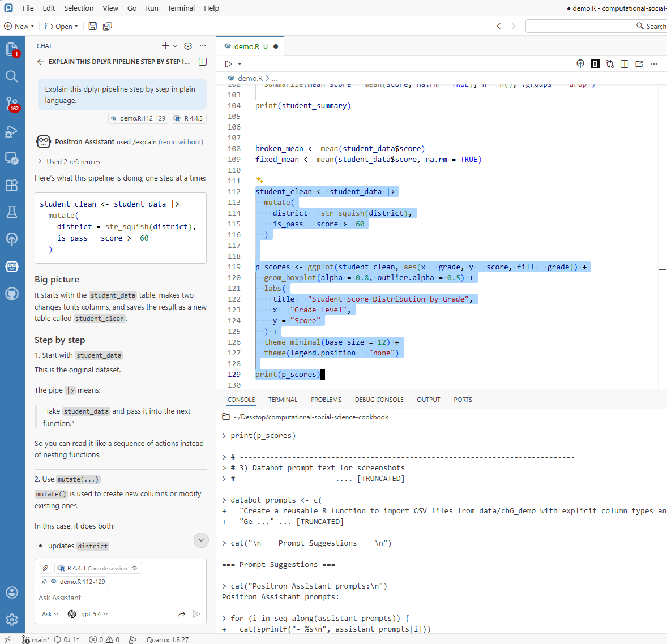Click main* branch in status bar

point(36,639)
